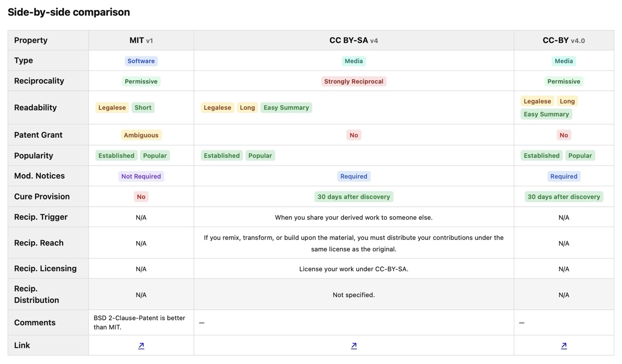Screen dimensions: 622x364
Task: Click the Media tag under CC-BY v4.0
Action: point(564,61)
